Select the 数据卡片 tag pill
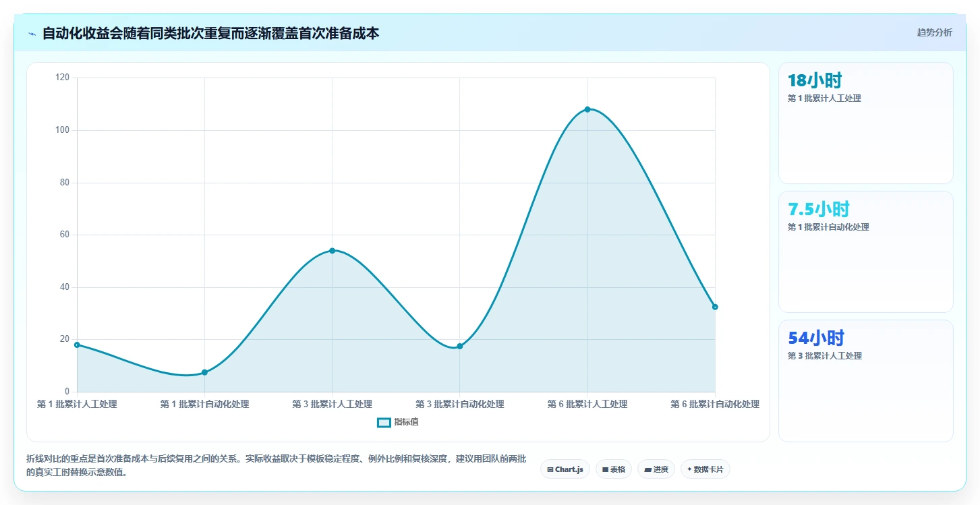Image resolution: width=980 pixels, height=505 pixels. point(705,469)
